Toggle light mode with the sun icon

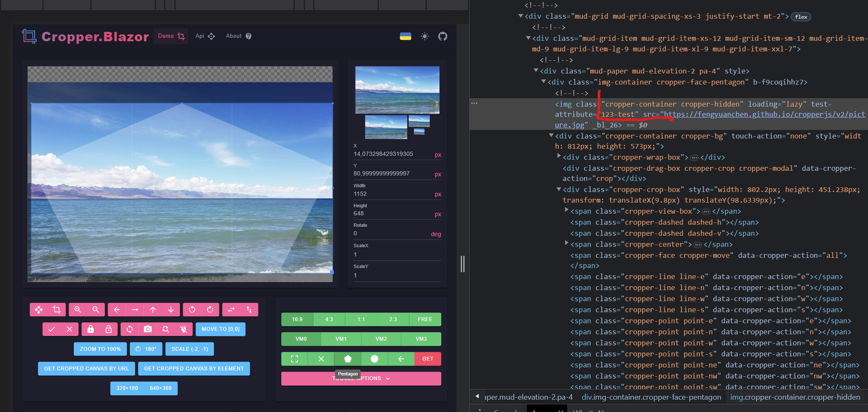[x=425, y=37]
